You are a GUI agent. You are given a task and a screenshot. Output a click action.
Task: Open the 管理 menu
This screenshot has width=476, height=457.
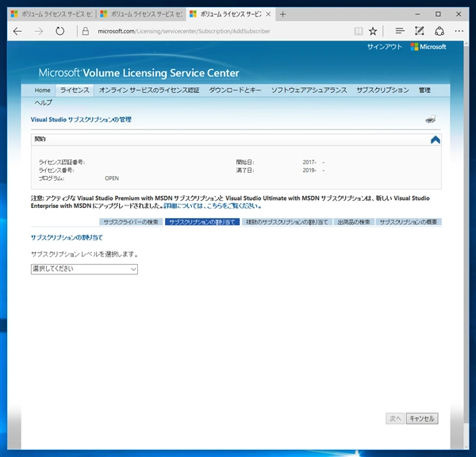pyautogui.click(x=424, y=90)
